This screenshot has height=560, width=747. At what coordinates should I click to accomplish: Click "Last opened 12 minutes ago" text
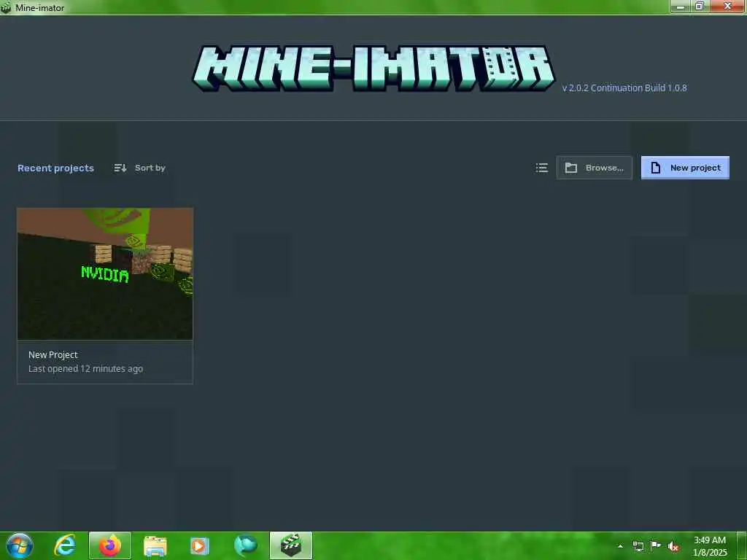click(86, 368)
